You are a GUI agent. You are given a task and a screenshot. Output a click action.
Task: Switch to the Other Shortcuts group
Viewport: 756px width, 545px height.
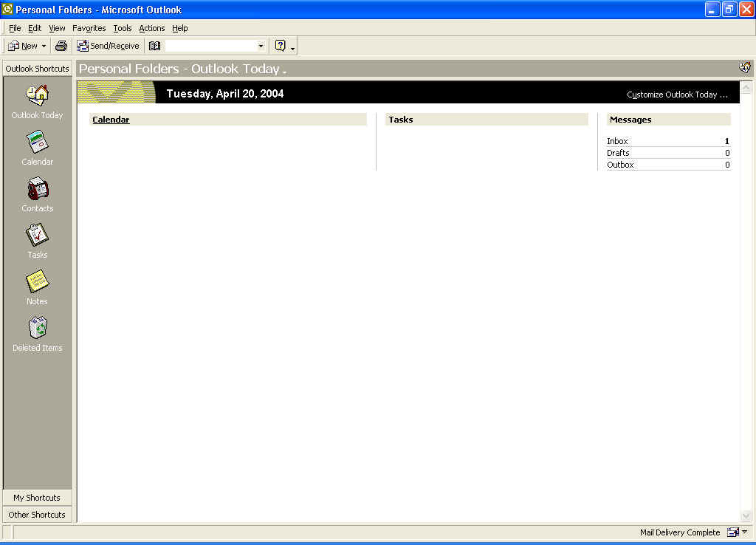coord(37,515)
